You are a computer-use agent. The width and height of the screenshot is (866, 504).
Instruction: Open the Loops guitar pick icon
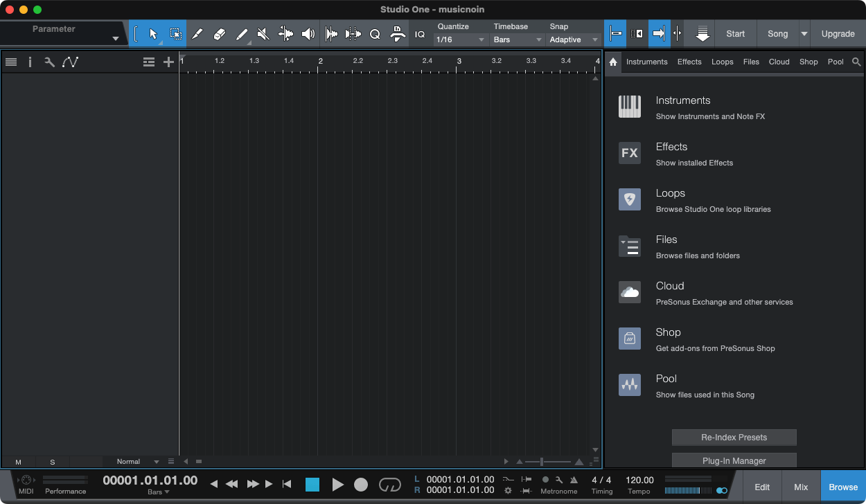[630, 199]
